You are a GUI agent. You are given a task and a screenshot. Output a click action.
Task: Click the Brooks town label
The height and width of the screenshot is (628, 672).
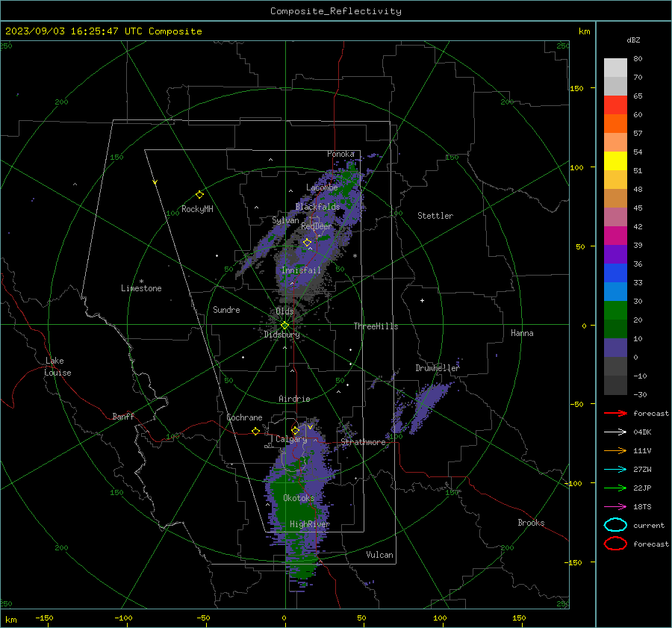(x=531, y=523)
